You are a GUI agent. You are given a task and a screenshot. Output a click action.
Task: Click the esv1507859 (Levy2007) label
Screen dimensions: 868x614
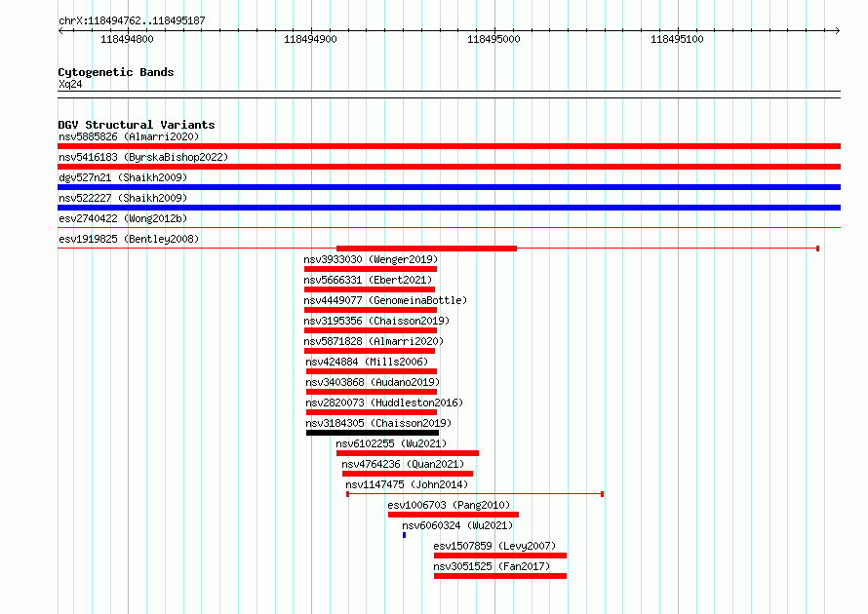click(494, 546)
